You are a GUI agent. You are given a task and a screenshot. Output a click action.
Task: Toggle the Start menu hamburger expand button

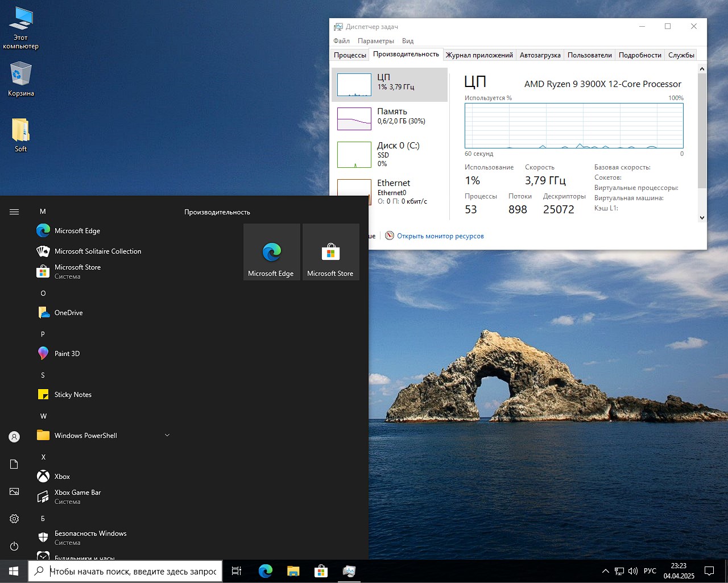coord(14,212)
